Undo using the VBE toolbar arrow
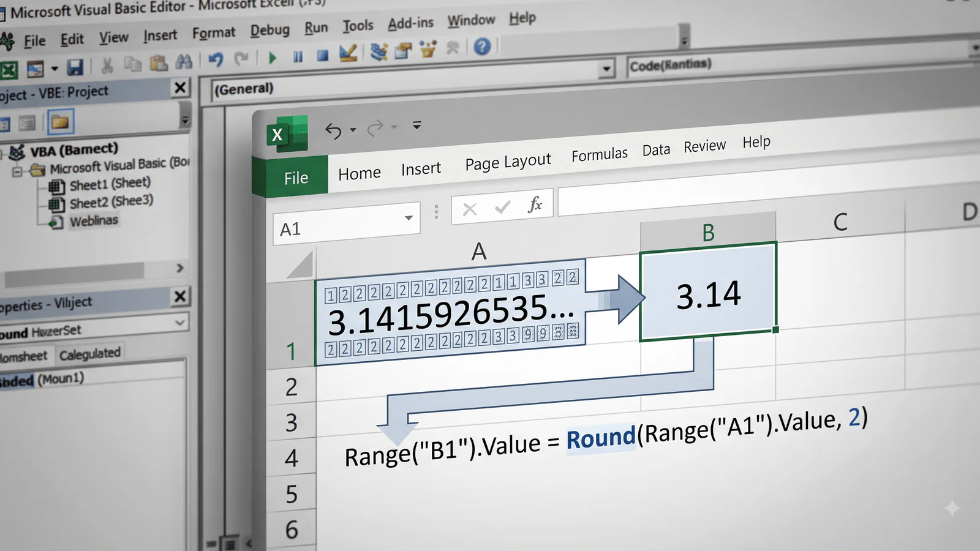 tap(216, 59)
